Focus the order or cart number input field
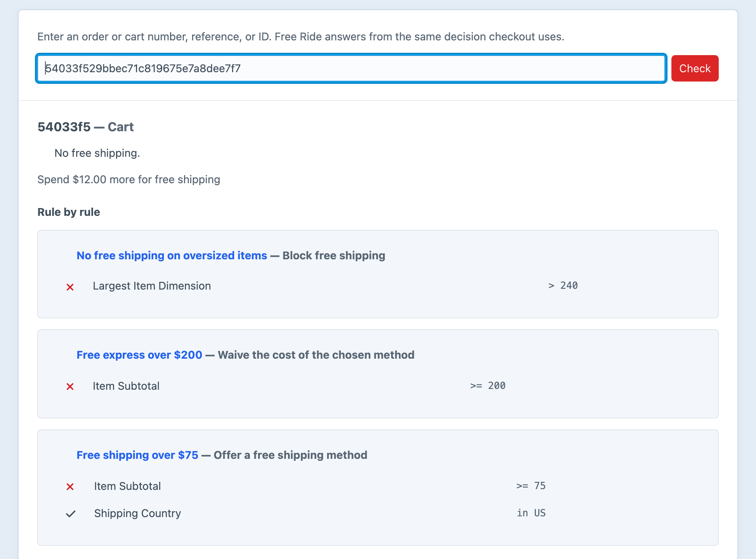 tap(351, 68)
